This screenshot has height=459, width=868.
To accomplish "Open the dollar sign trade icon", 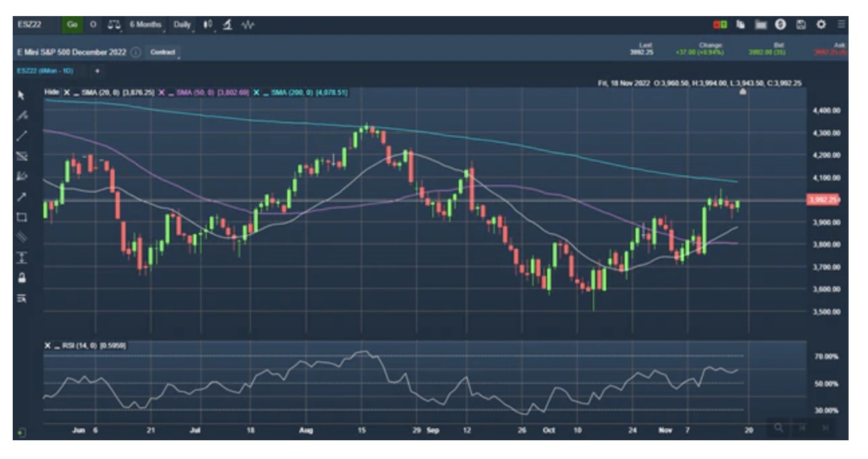I will click(x=780, y=25).
